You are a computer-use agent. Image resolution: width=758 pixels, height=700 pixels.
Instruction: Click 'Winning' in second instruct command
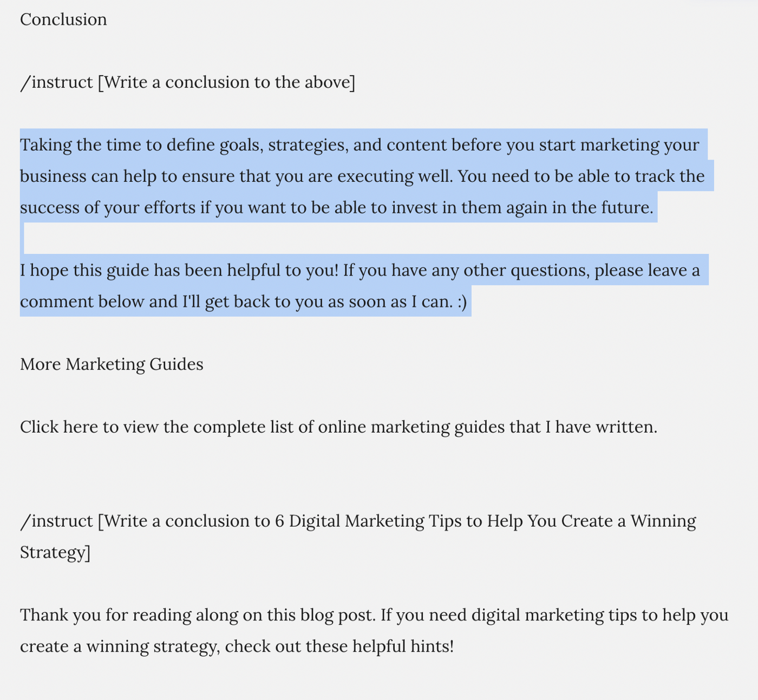click(664, 521)
